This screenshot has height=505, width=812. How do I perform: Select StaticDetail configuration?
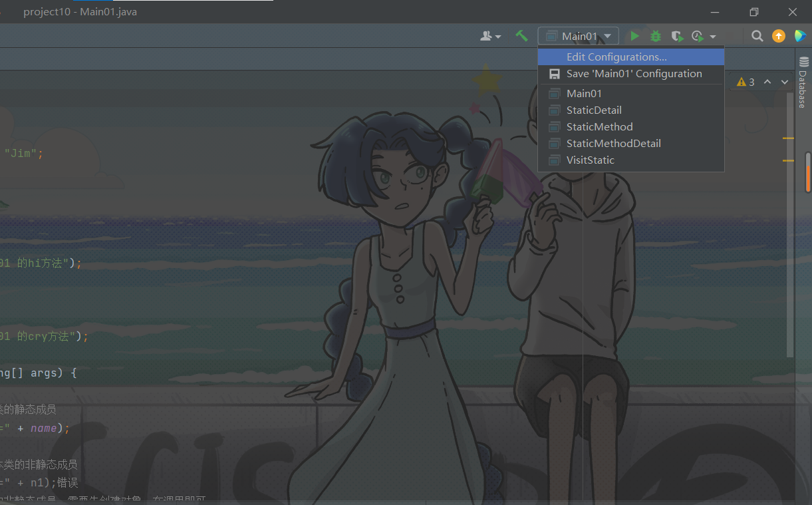click(x=630, y=110)
